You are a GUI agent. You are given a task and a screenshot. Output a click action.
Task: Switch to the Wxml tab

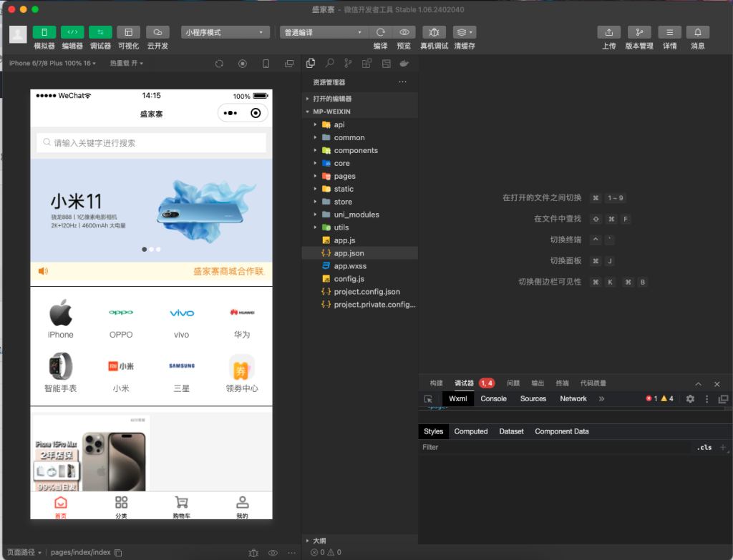457,398
